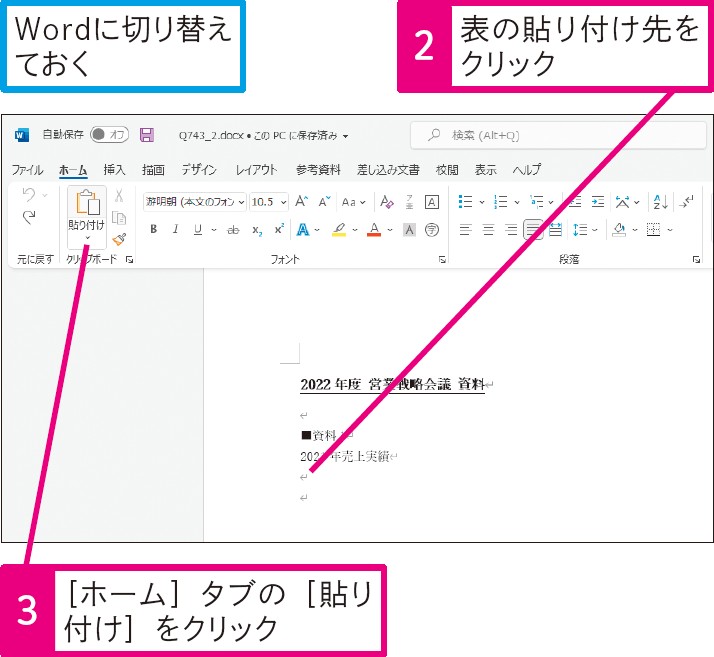Switch to the 校閲 tab
This screenshot has height=657, width=714.
coord(447,170)
